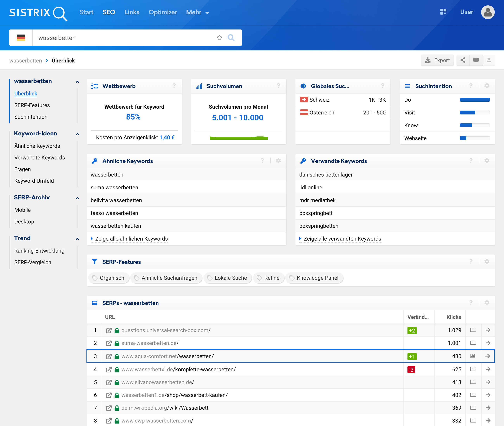Open the German flag country selector
504x426 pixels.
21,38
